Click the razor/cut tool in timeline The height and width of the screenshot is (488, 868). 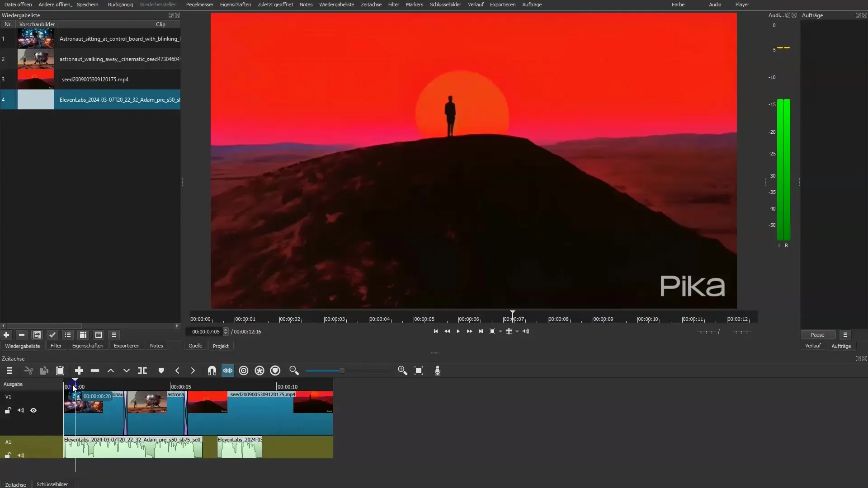click(x=142, y=371)
